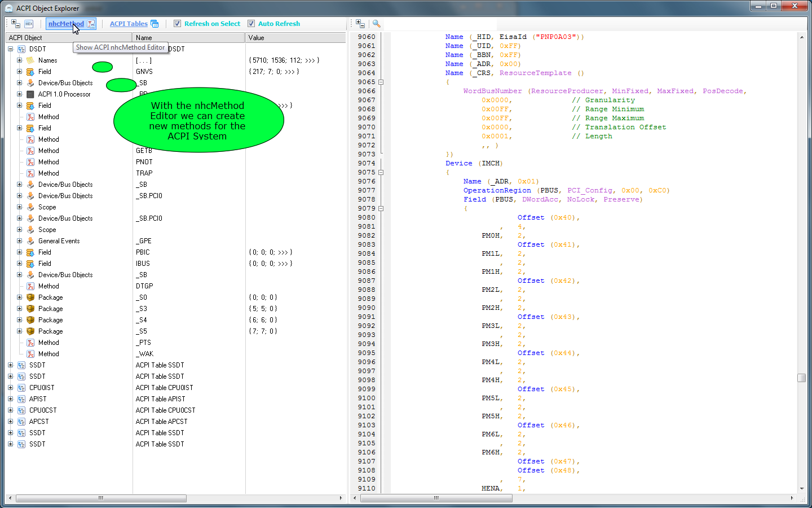Expand the CPU0IST table node
812x508 pixels.
[x=10, y=388]
